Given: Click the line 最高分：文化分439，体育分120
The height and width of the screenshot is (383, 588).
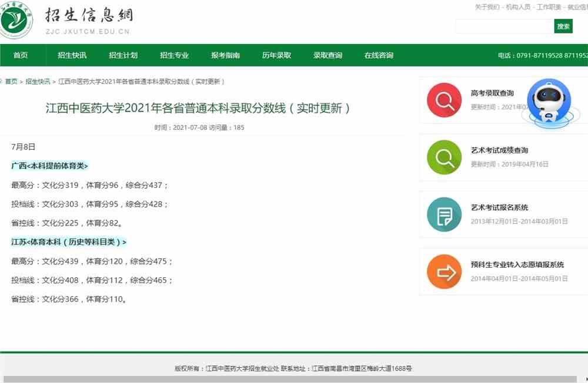Looking at the screenshot, I should (x=92, y=261).
